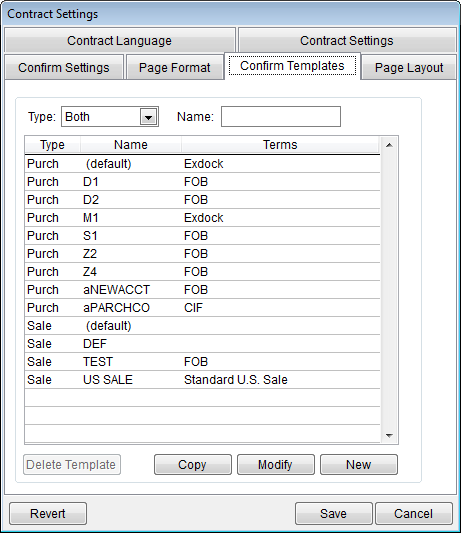Switch to the Contract Language tab
The width and height of the screenshot is (461, 533).
(120, 40)
